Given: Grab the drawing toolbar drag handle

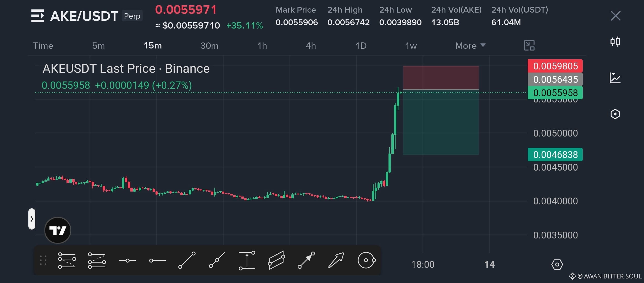Looking at the screenshot, I should (43, 260).
